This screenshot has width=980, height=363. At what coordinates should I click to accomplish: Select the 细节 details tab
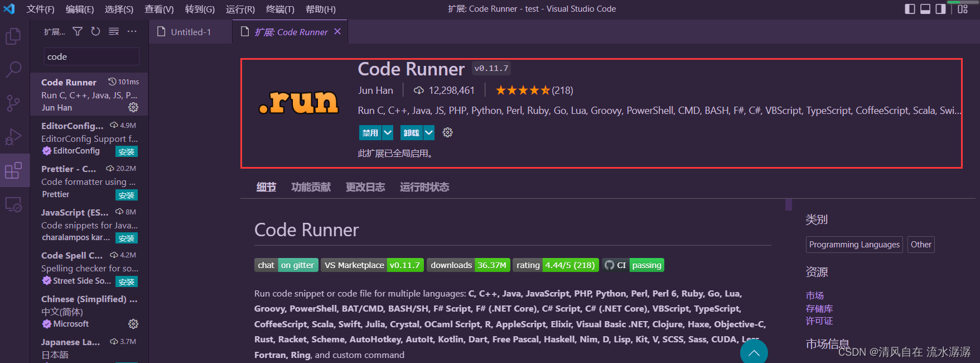[x=266, y=187]
